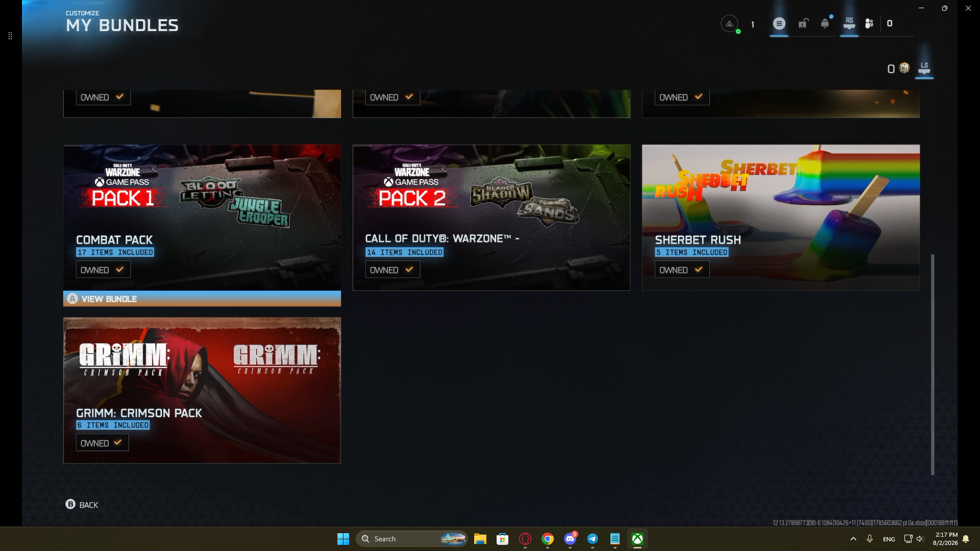Click the three-dot handle on the left edge
980x551 pixels.
click(x=10, y=36)
